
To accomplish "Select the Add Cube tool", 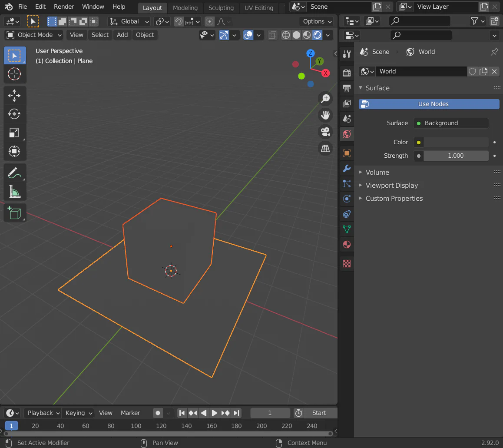I will coord(14,213).
